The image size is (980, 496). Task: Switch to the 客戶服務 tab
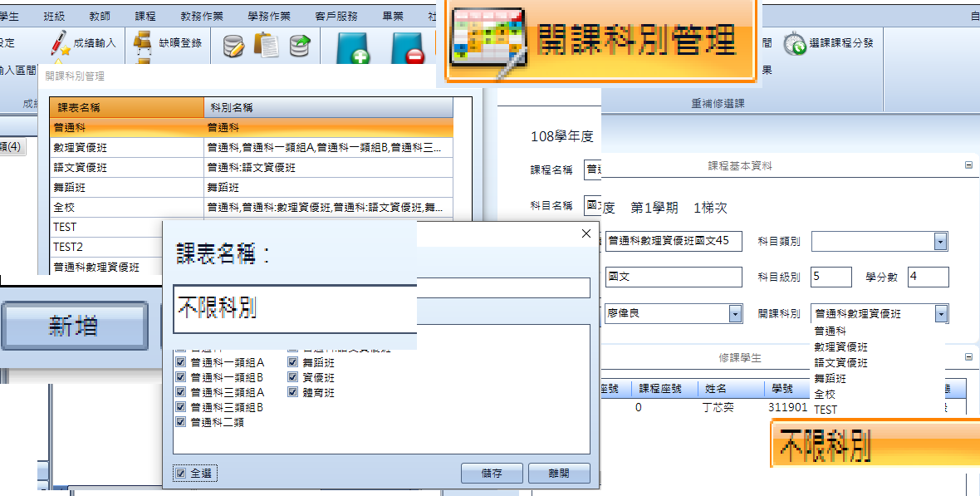coord(336,17)
